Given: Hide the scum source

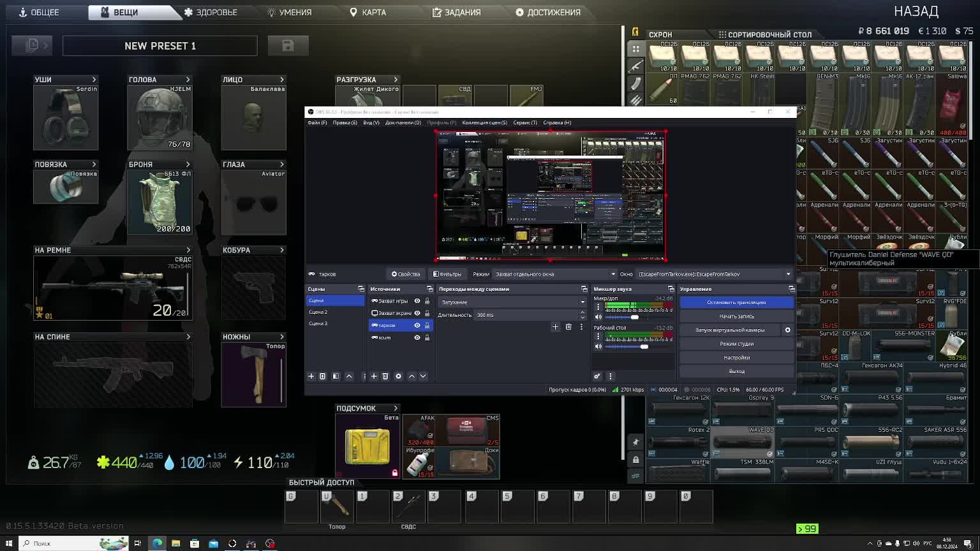Looking at the screenshot, I should (417, 337).
